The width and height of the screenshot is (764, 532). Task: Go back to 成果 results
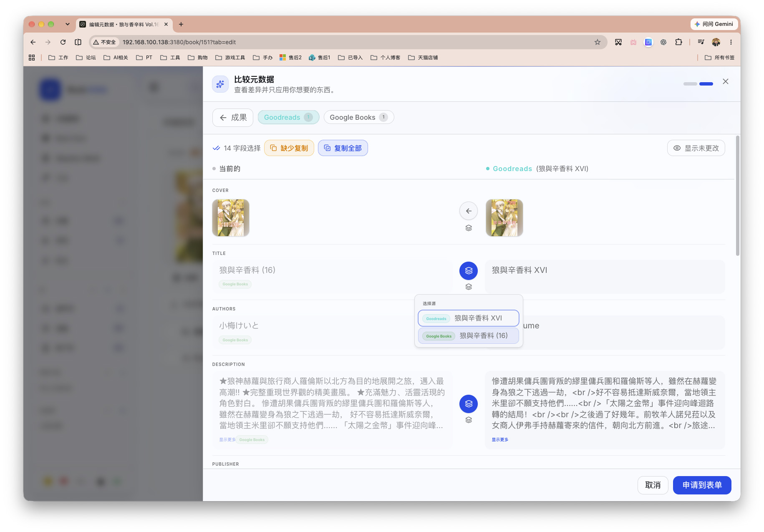tap(233, 118)
